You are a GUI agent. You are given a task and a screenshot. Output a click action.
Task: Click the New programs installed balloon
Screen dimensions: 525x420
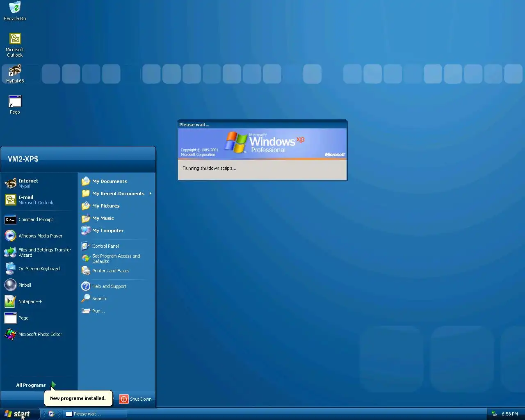[x=78, y=398]
